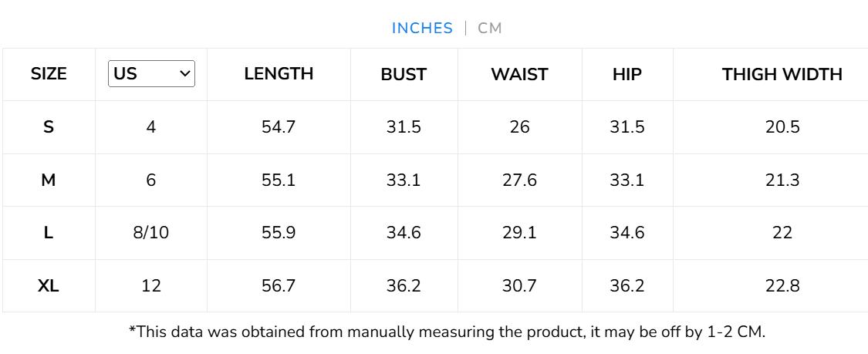868x354 pixels.
Task: Switch to the INCHES unit tab
Action: tap(422, 29)
